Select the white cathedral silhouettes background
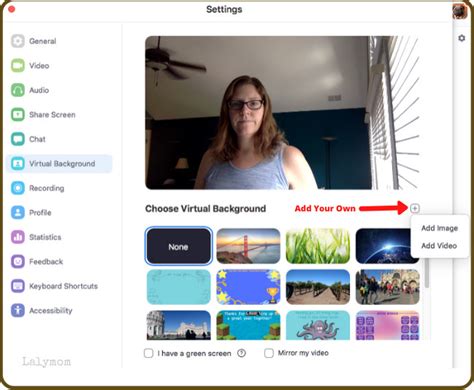The image size is (474, 390). (x=179, y=325)
